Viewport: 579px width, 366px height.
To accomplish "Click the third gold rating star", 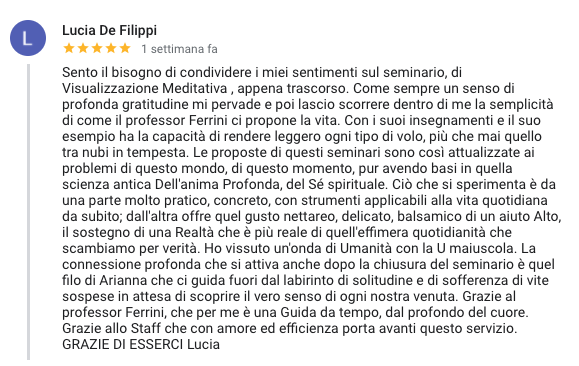I will tap(97, 48).
